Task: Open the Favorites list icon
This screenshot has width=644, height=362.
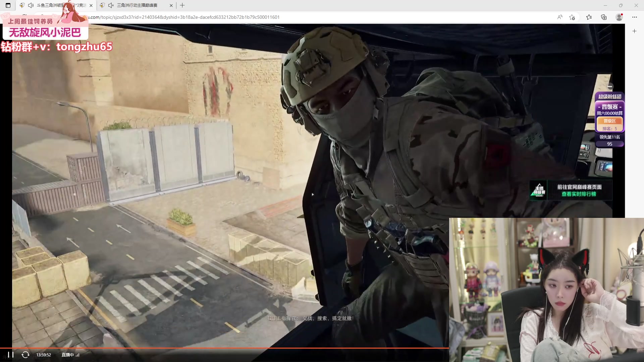Action: (589, 17)
